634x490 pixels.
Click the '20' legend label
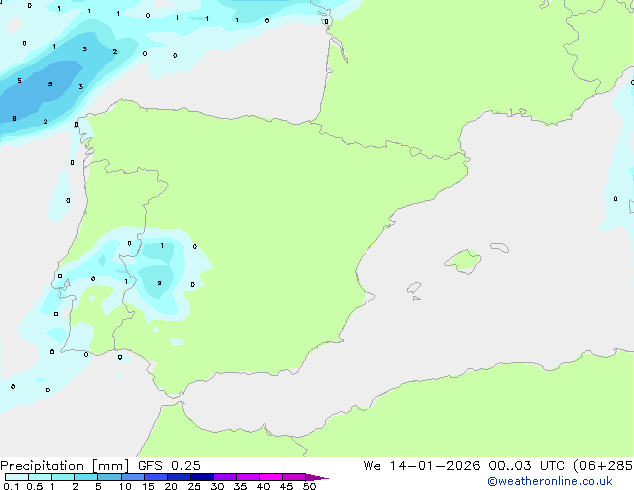pyautogui.click(x=171, y=486)
